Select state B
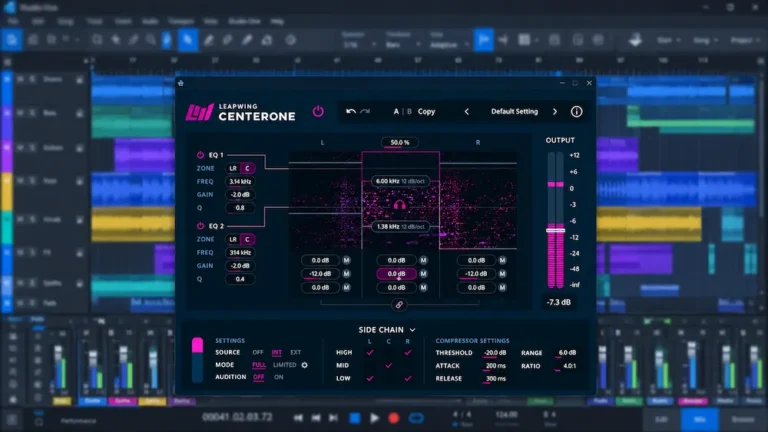Image resolution: width=768 pixels, height=432 pixels. point(409,112)
